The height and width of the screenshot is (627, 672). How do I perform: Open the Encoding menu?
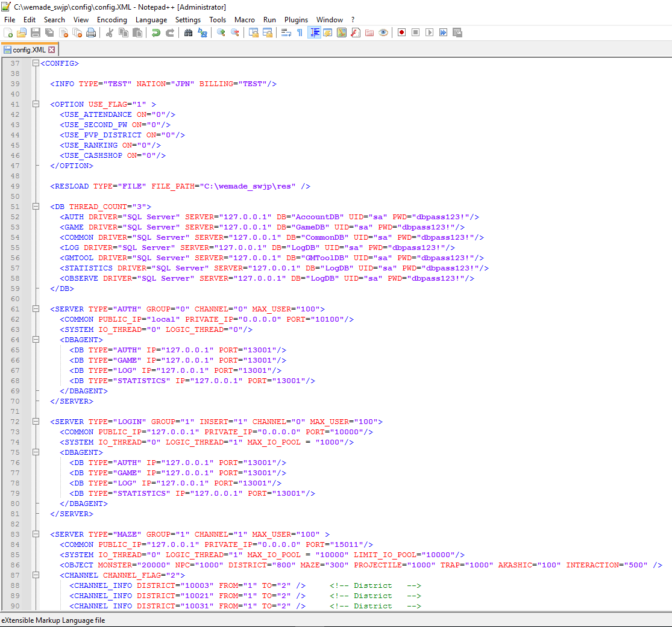click(112, 20)
